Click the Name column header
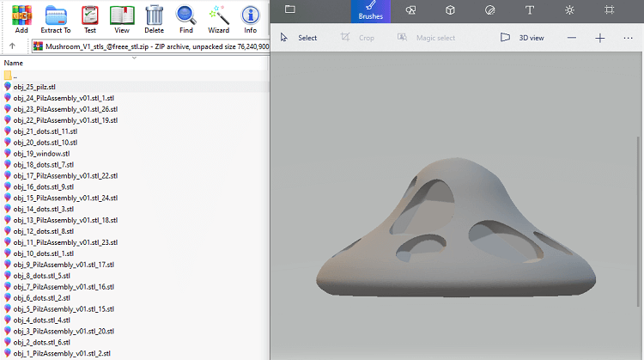 (14, 63)
